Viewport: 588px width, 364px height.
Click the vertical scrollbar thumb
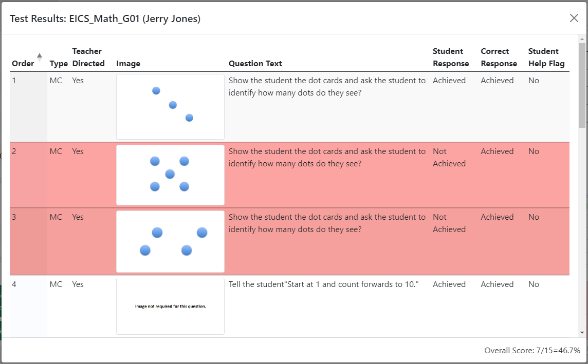coord(582,85)
